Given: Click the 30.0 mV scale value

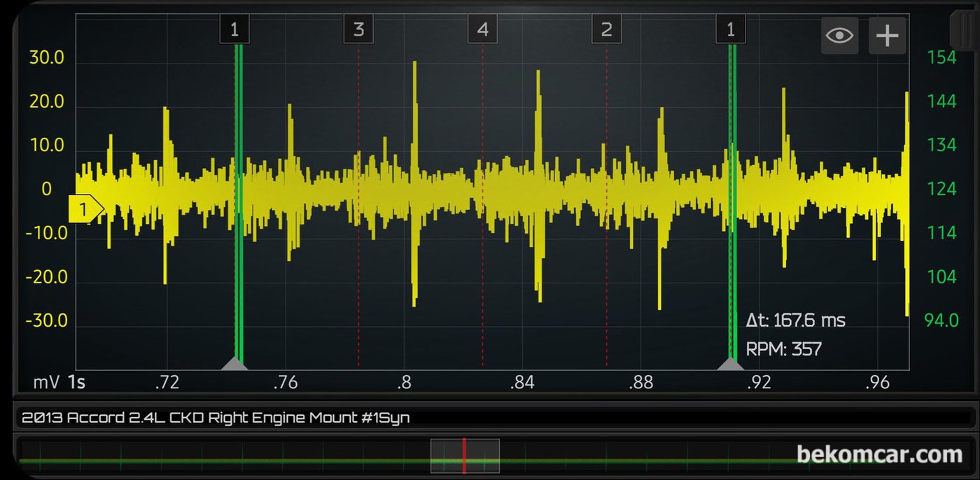Looking at the screenshot, I should (46, 58).
